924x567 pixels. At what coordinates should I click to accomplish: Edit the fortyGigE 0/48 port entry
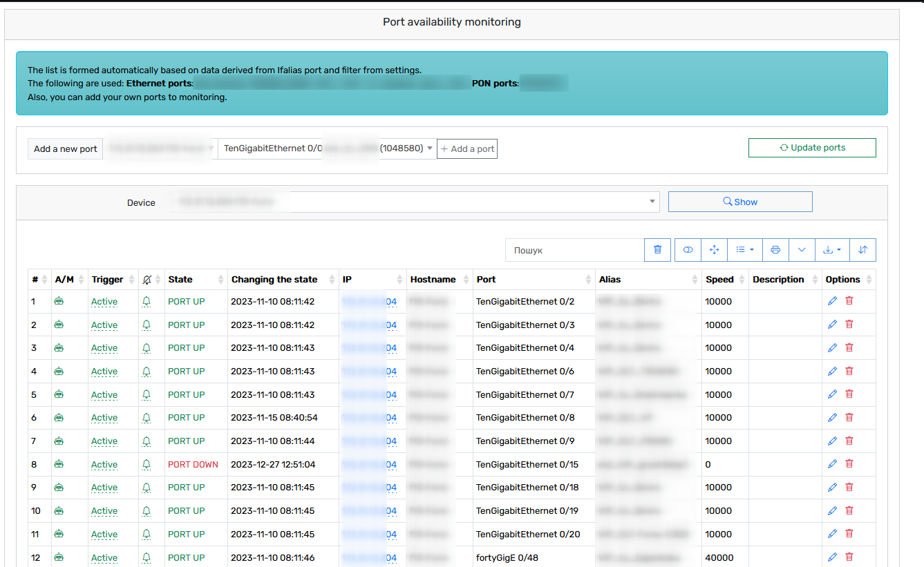pos(832,557)
